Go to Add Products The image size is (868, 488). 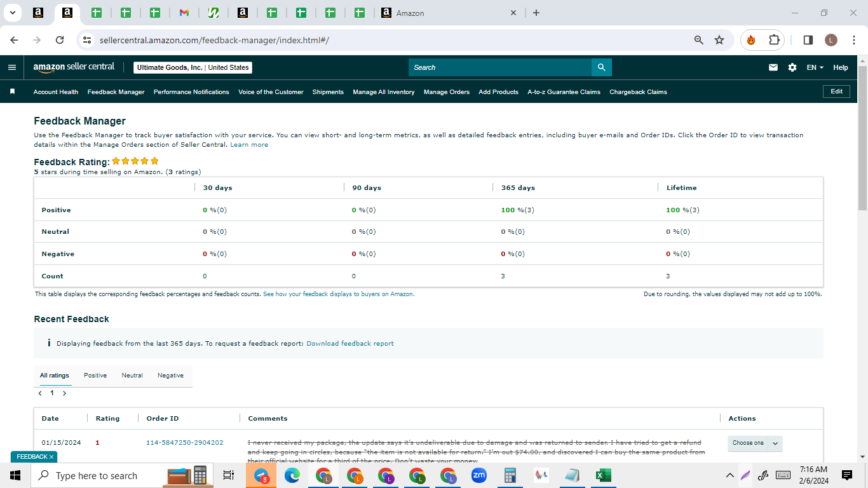pyautogui.click(x=498, y=91)
